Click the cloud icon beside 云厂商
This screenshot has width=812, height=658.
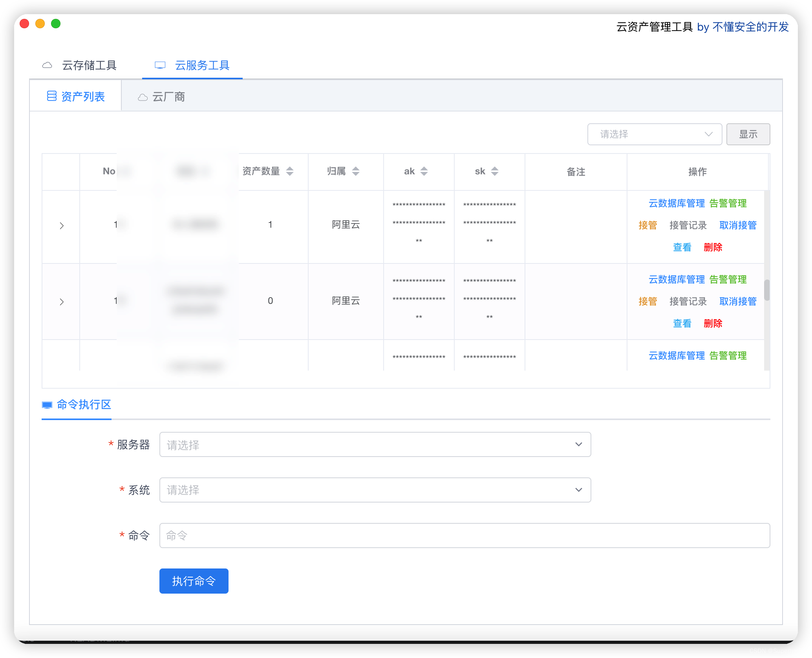pyautogui.click(x=143, y=97)
